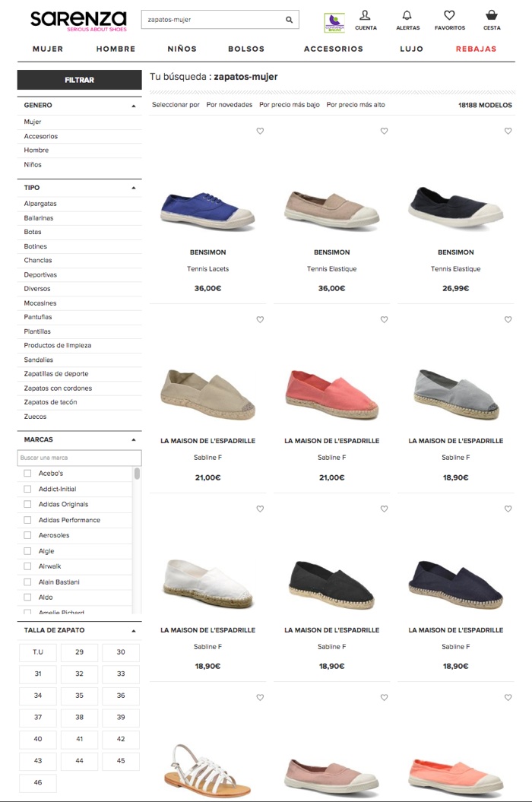
Task: Favorite the grey Sabline F espadrille
Action: click(x=508, y=320)
